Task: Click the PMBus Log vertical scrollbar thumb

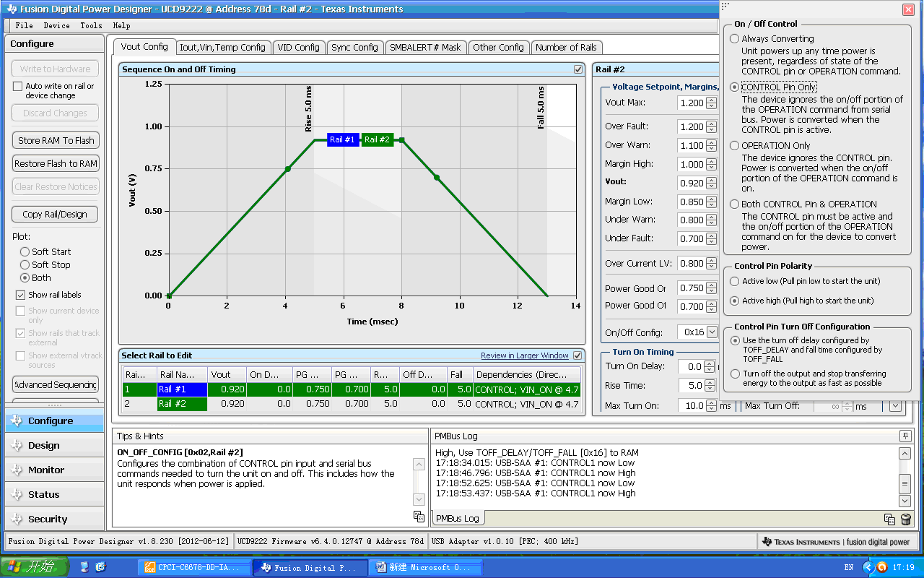Action: click(904, 484)
